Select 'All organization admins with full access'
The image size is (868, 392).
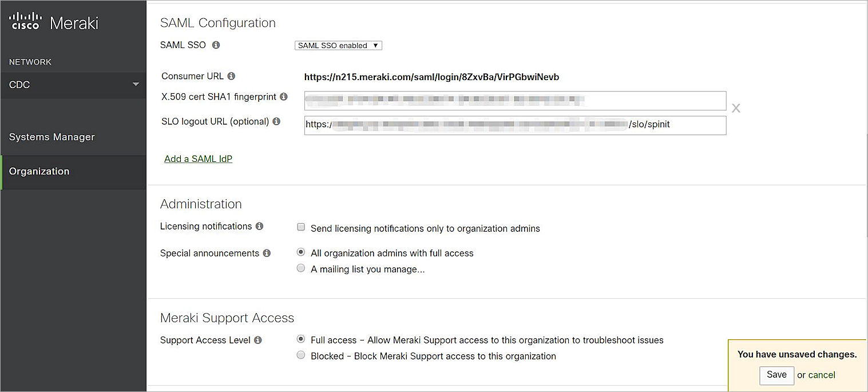click(301, 252)
